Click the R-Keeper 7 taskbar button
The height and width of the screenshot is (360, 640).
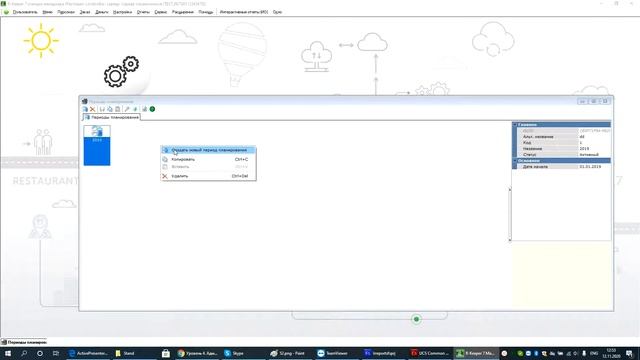476,353
